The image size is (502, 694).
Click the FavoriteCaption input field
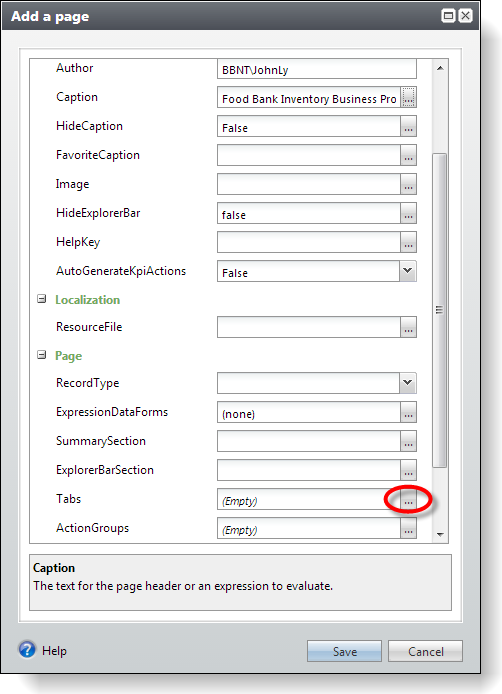309,155
